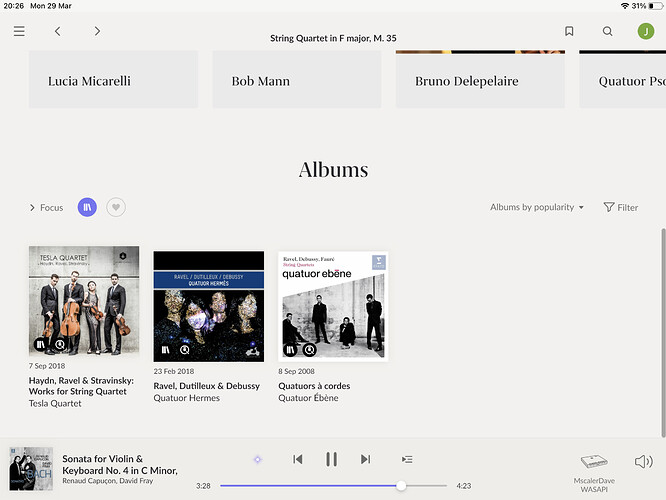The image size is (666, 500).
Task: Open the Albums by popularity sort dropdown
Action: tap(537, 207)
